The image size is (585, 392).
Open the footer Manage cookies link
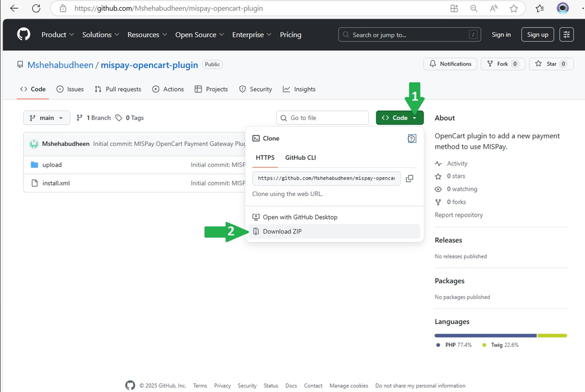click(348, 386)
